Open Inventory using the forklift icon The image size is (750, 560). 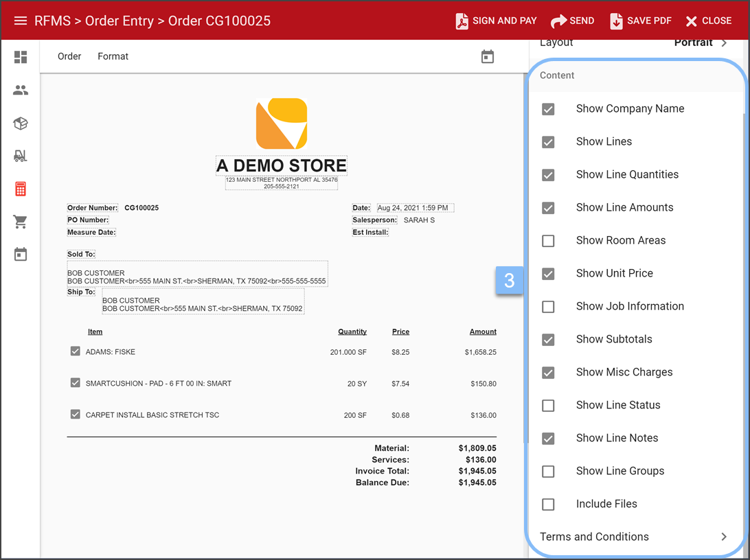[x=20, y=156]
